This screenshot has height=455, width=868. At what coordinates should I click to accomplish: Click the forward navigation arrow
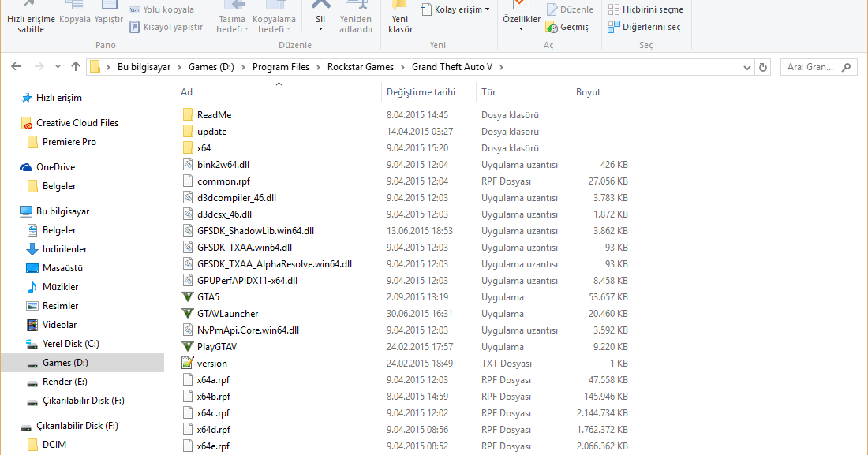pyautogui.click(x=39, y=67)
